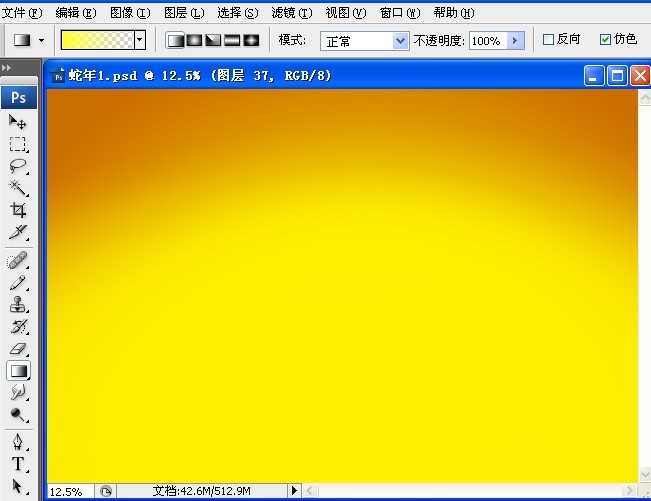Select the Move tool
Screen dimensions: 651x501
tap(17, 122)
